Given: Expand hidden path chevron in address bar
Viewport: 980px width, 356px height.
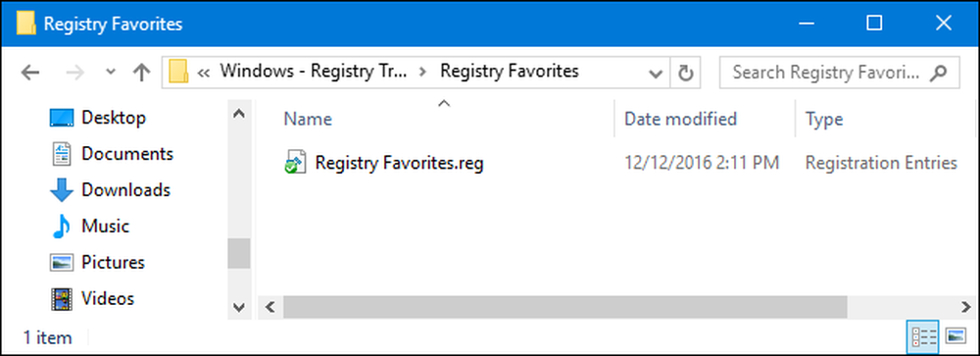Looking at the screenshot, I should 203,72.
